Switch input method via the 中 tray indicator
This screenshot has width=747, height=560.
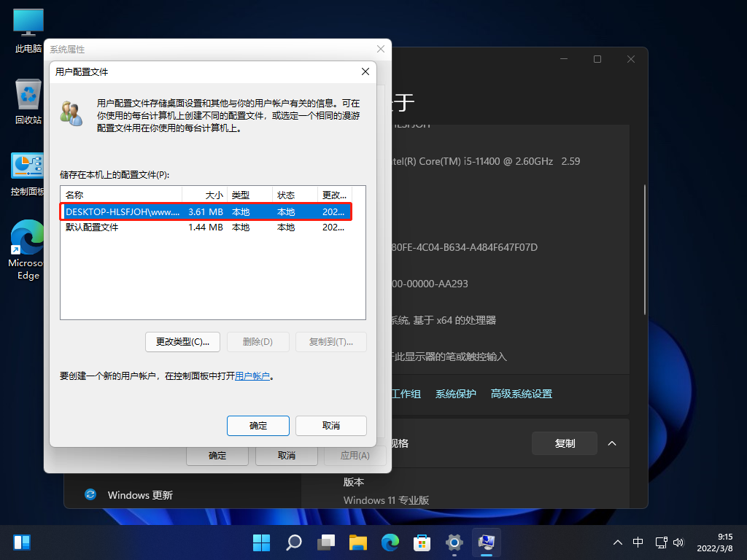pos(638,542)
